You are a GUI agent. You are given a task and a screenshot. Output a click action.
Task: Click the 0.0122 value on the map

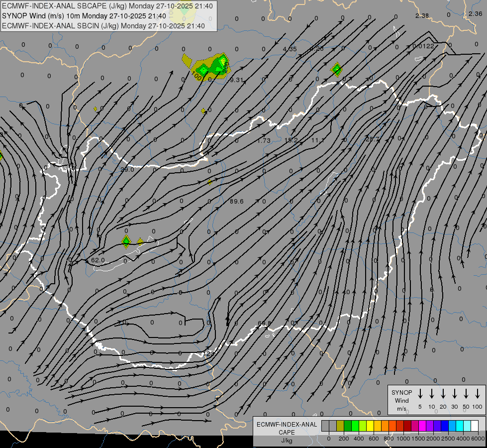pyautogui.click(x=423, y=46)
